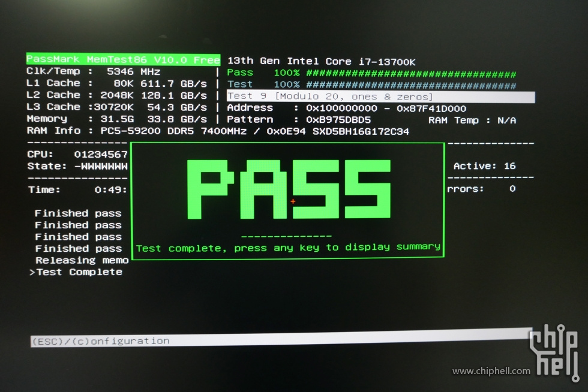This screenshot has height=392, width=588.
Task: Click the Pass 100% progress bar
Action: pos(371,73)
